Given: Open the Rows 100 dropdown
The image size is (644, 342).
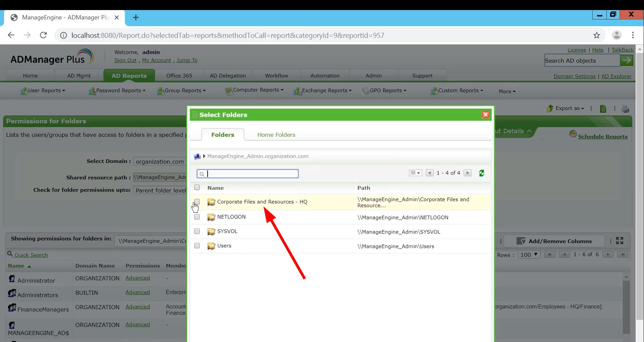Looking at the screenshot, I should tap(529, 254).
